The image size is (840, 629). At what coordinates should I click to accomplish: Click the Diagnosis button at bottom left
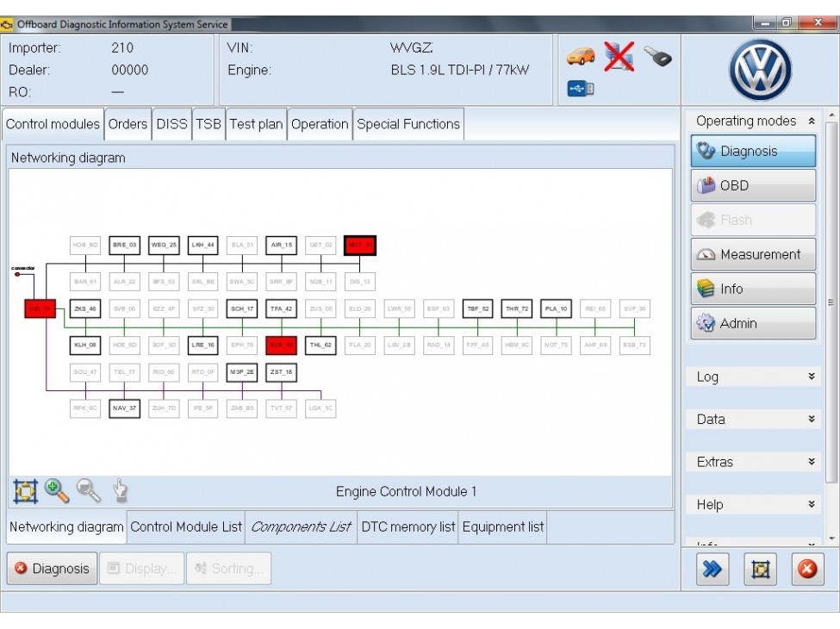click(52, 569)
